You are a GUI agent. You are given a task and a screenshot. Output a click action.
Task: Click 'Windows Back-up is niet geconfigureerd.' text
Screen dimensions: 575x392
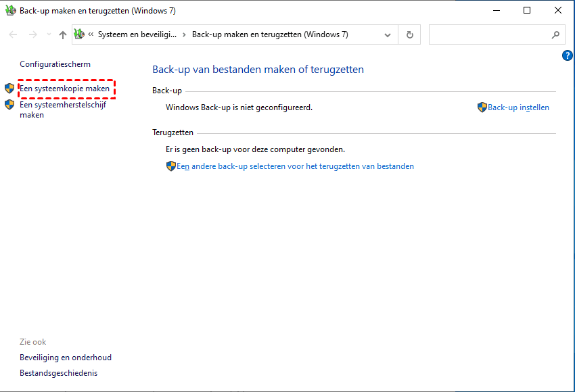point(239,107)
